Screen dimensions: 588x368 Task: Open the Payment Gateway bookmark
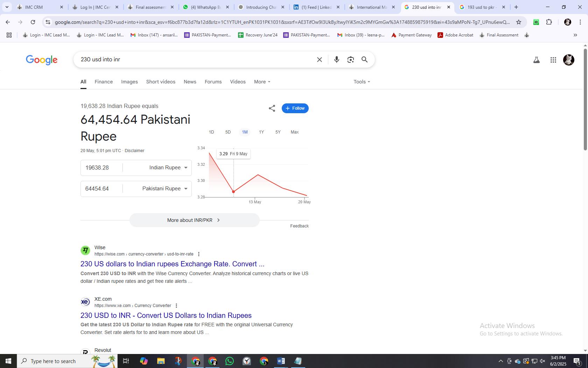click(x=411, y=35)
